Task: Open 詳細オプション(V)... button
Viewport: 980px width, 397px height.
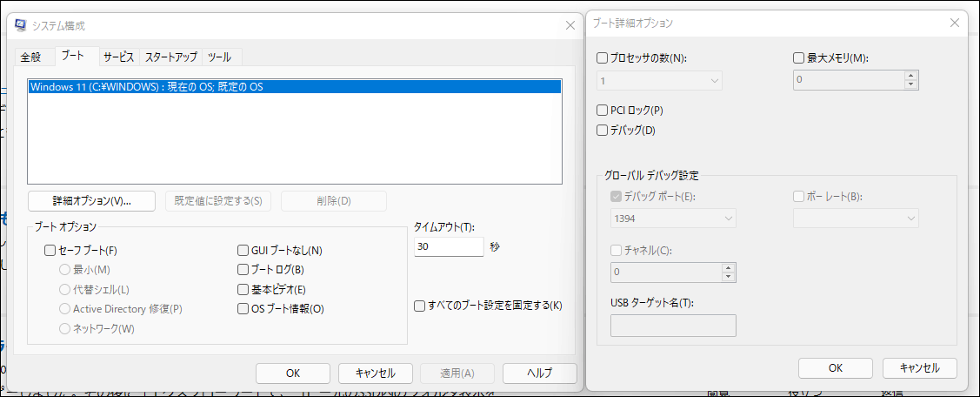Action: pos(91,201)
